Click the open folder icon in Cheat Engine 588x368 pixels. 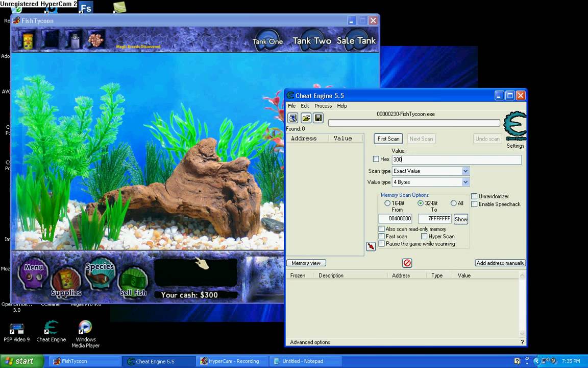(x=306, y=118)
